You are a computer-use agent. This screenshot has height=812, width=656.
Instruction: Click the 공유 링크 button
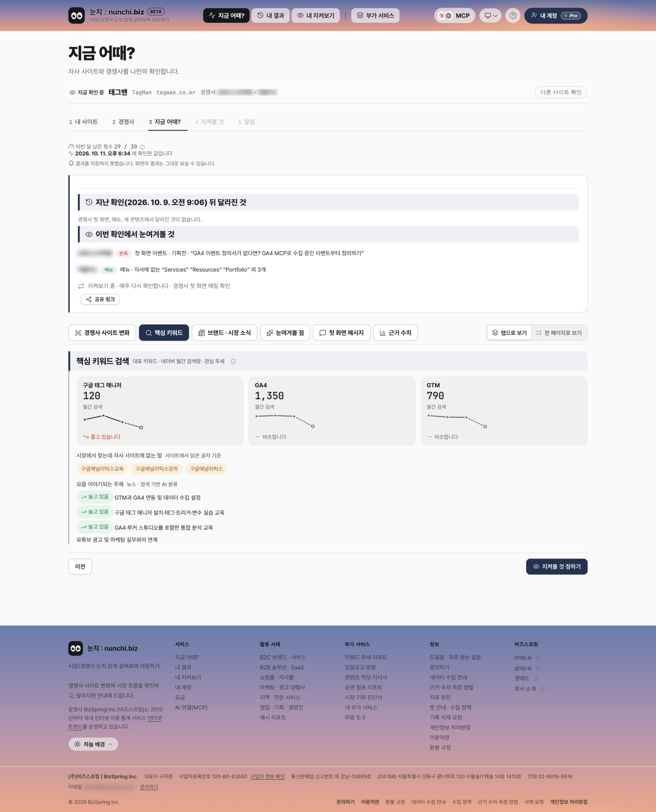click(x=100, y=299)
